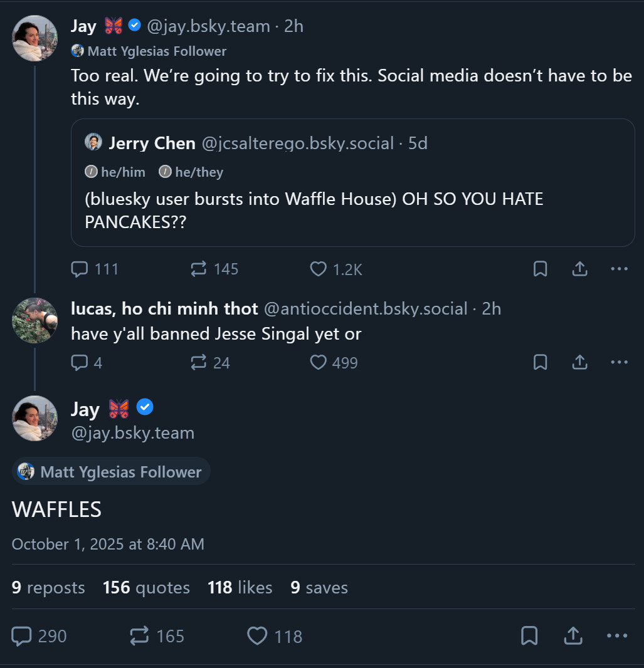The height and width of the screenshot is (668, 644).
Task: View the 156 quotes list
Action: click(x=146, y=588)
